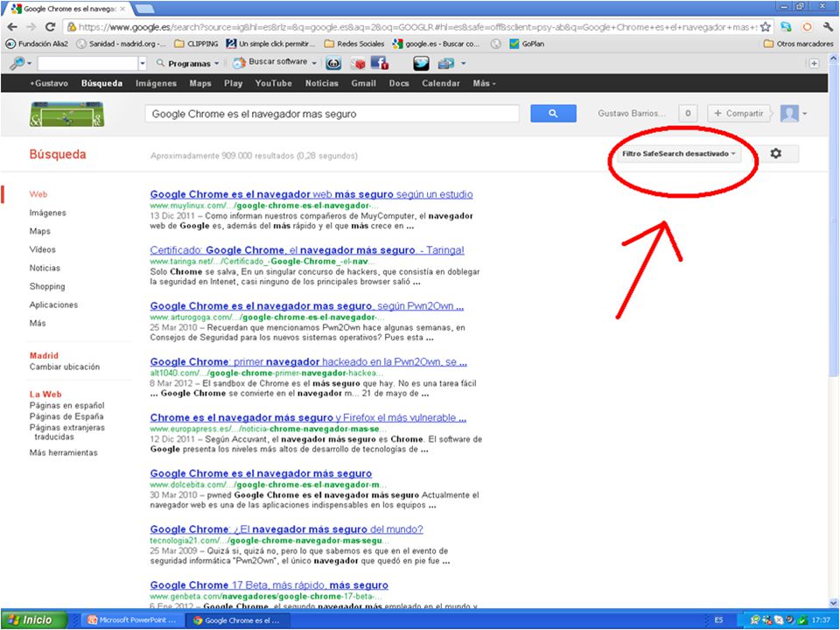The width and height of the screenshot is (840, 630).
Task: Switch to Microsoft PowerPoint in the taskbar
Action: click(x=132, y=620)
